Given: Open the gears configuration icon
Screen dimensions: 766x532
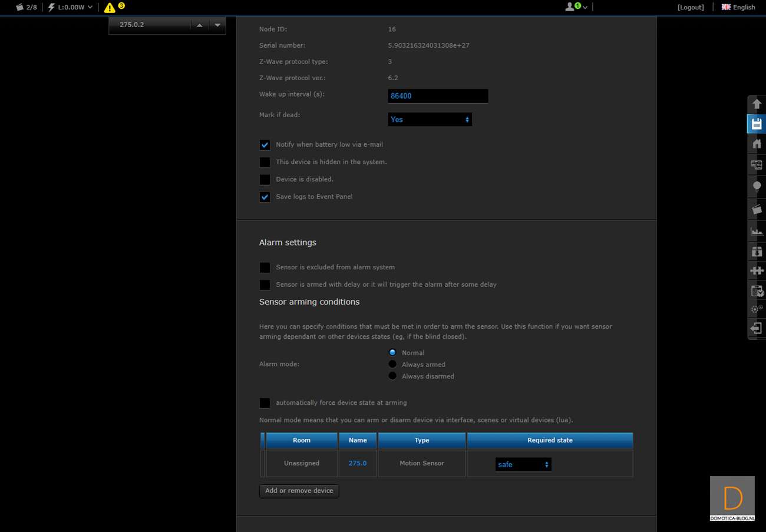Looking at the screenshot, I should point(757,309).
